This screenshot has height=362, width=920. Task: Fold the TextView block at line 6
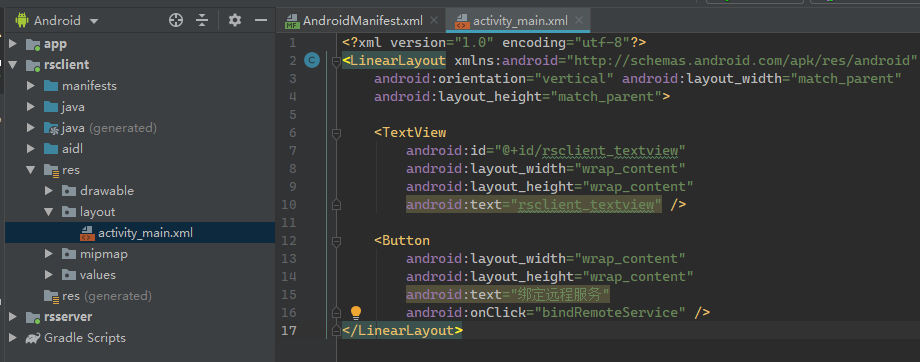point(336,133)
